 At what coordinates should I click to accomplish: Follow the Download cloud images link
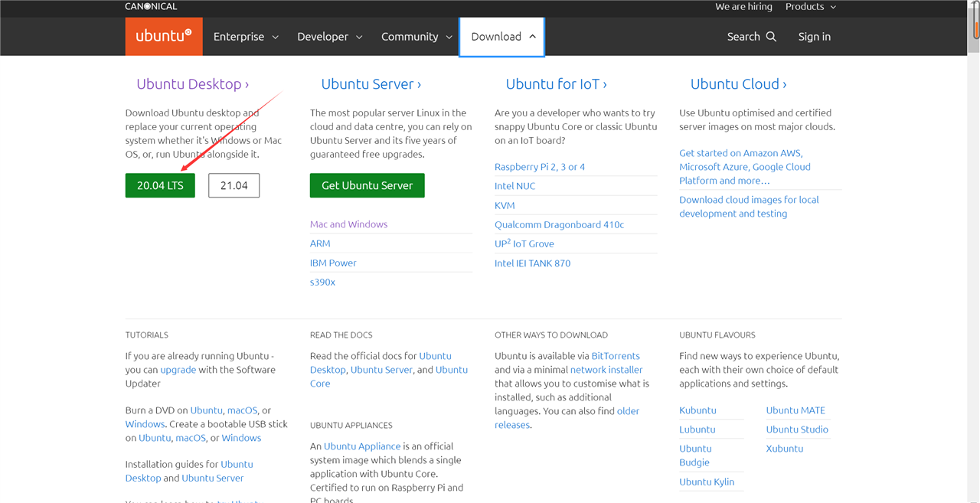[749, 207]
